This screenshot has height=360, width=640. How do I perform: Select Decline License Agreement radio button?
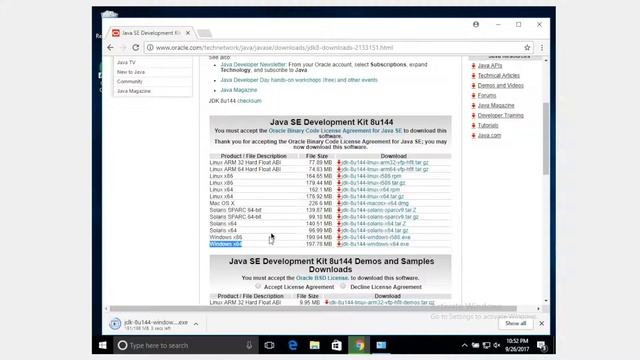click(x=343, y=287)
